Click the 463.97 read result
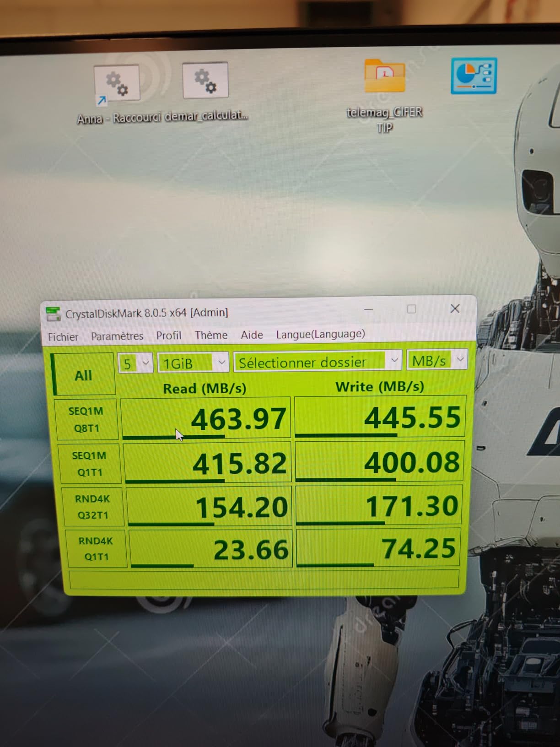Screen dimensions: 560x747 (205, 418)
